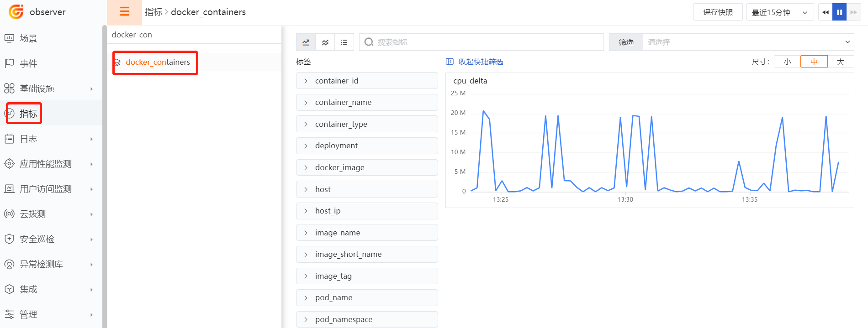This screenshot has height=328, width=868.
Task: Open 日志 in the left sidebar
Action: tap(28, 139)
